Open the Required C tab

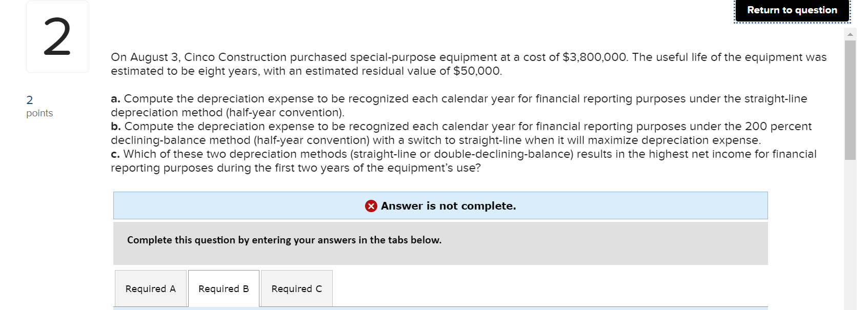pyautogui.click(x=296, y=288)
